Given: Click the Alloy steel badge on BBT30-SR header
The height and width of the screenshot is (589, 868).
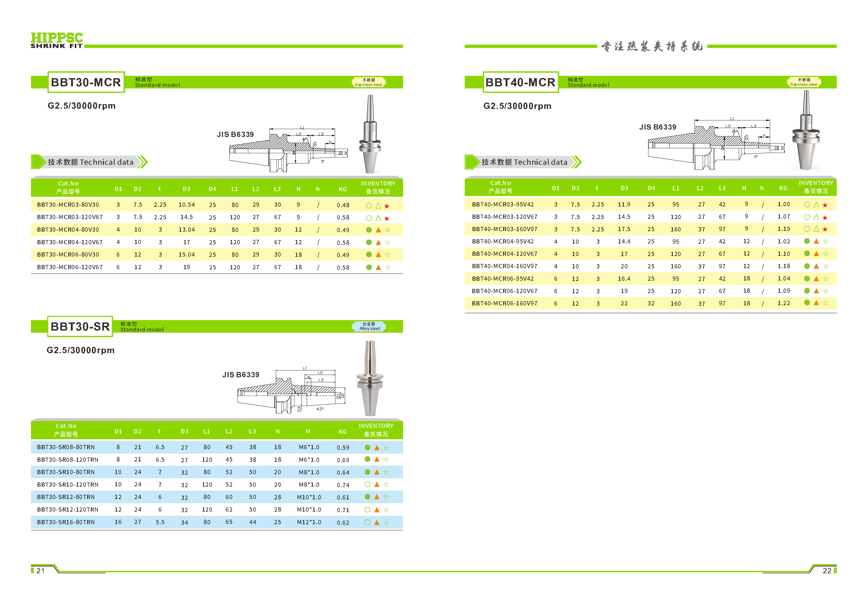Looking at the screenshot, I should (x=369, y=326).
